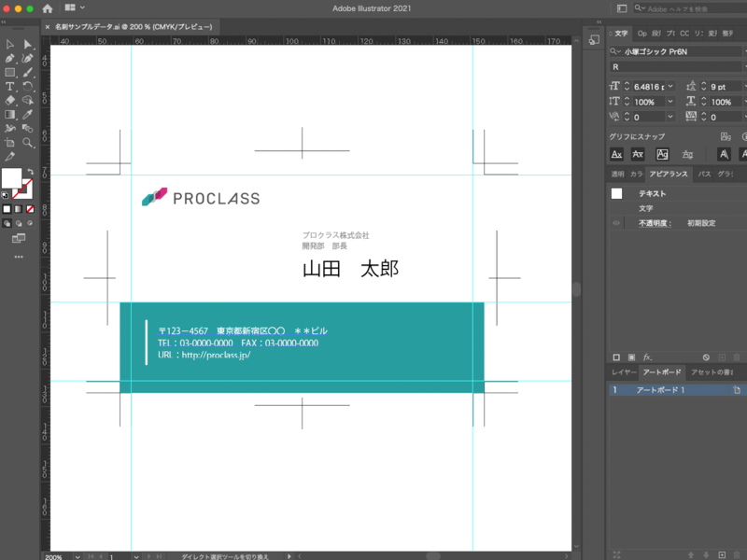This screenshot has height=560, width=747.
Task: Select the Rectangle tool
Action: (9, 72)
